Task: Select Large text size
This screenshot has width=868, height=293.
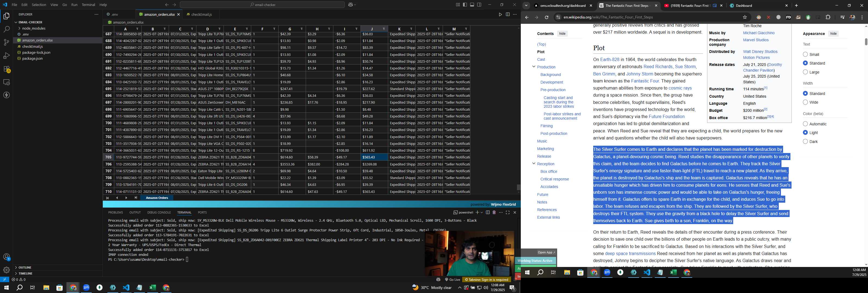Action: coord(805,72)
